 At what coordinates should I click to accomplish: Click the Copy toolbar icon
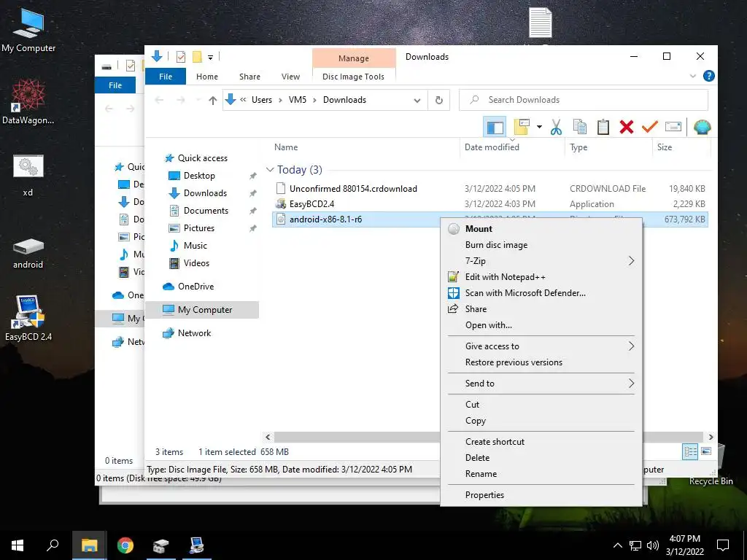[580, 127]
